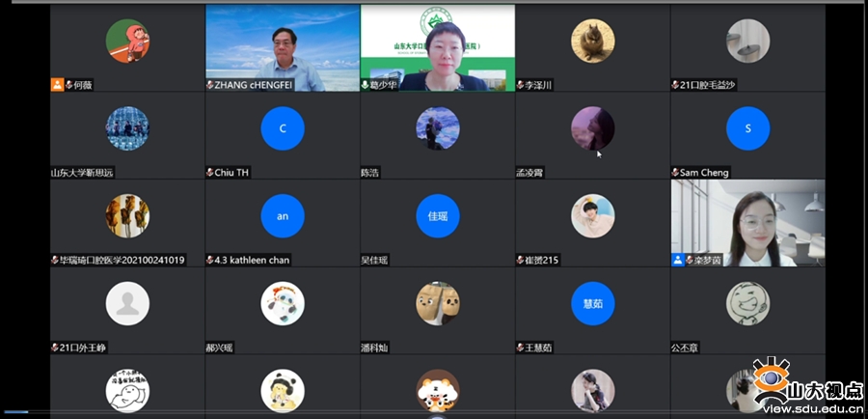The image size is (868, 419).
Task: Click the name label '葛少华'
Action: click(x=384, y=85)
